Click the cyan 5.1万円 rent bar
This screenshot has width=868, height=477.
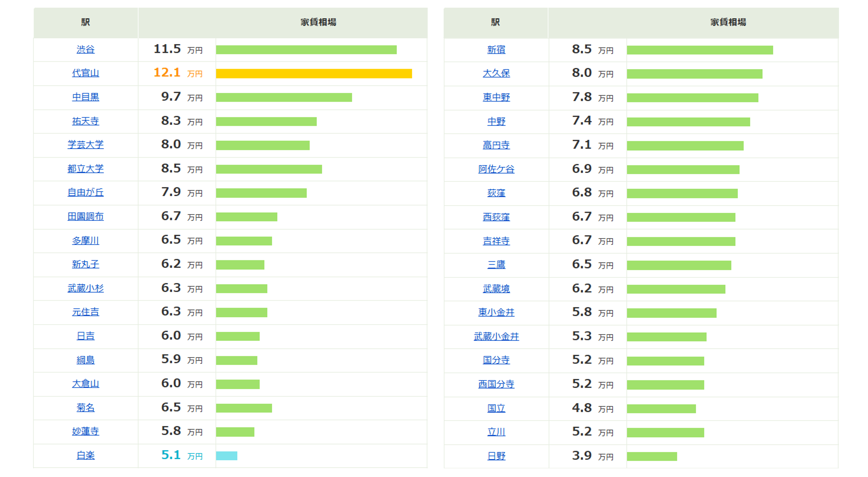coord(226,456)
